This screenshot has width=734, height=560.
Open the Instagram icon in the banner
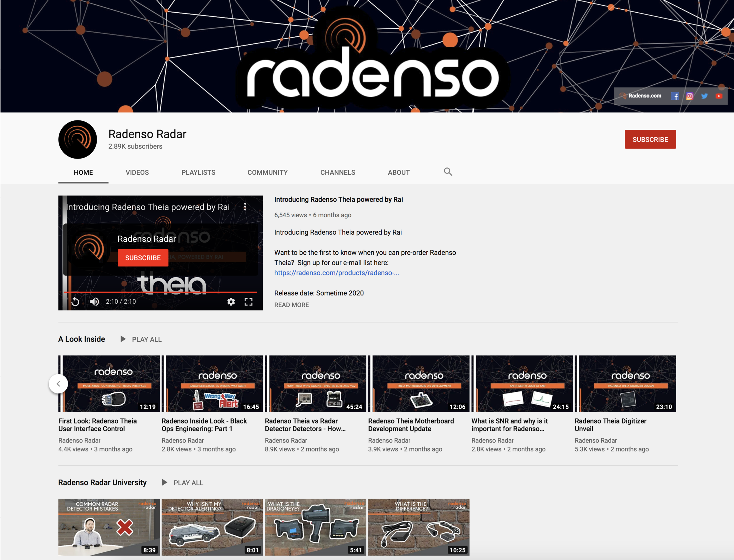689,96
